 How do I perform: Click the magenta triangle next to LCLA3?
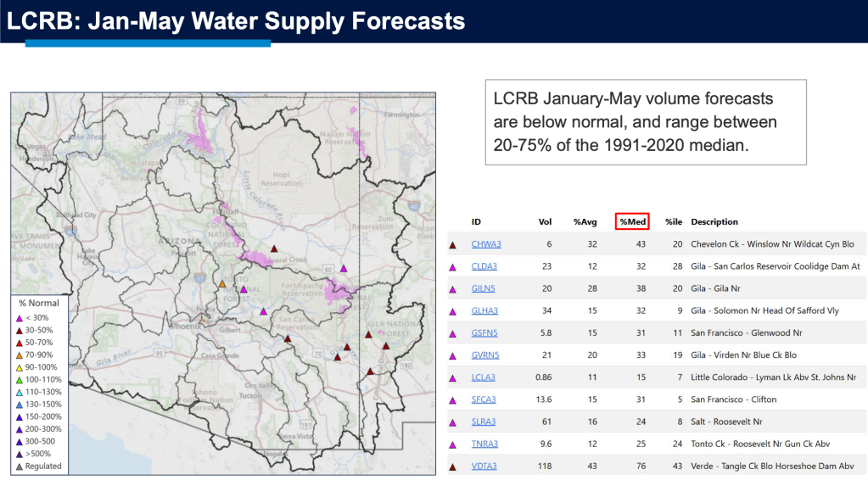453,377
